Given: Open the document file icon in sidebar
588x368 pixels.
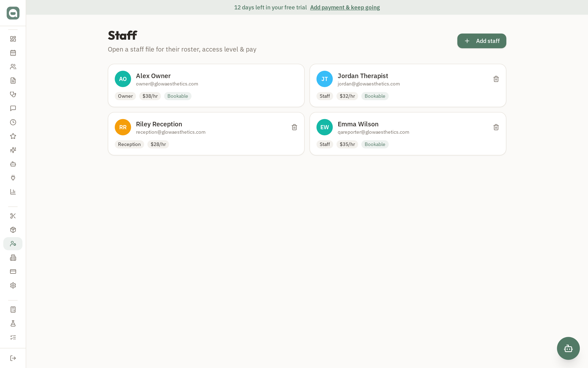Looking at the screenshot, I should (x=13, y=81).
